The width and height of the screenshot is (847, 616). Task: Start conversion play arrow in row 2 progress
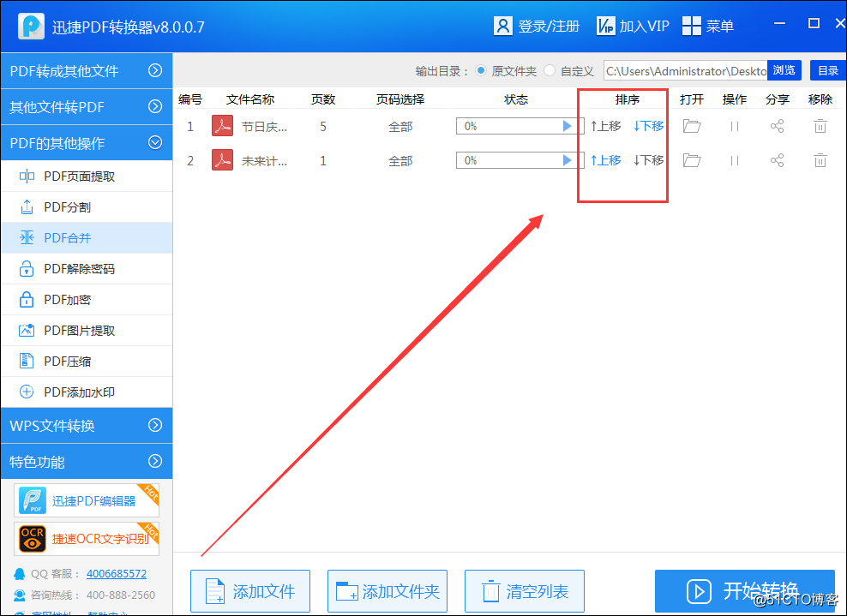[x=567, y=160]
